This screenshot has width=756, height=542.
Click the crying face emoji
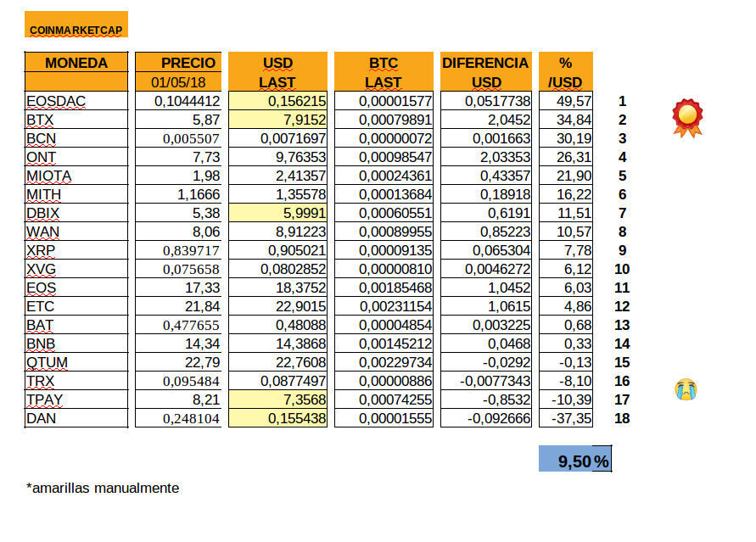(x=686, y=389)
